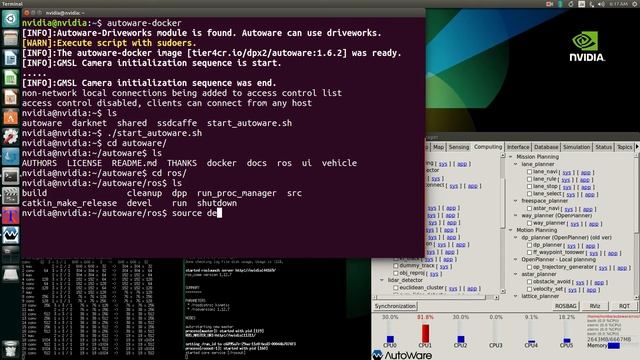The image size is (640, 360).
Task: Click the purple T application dock icon
Action: 10,216
